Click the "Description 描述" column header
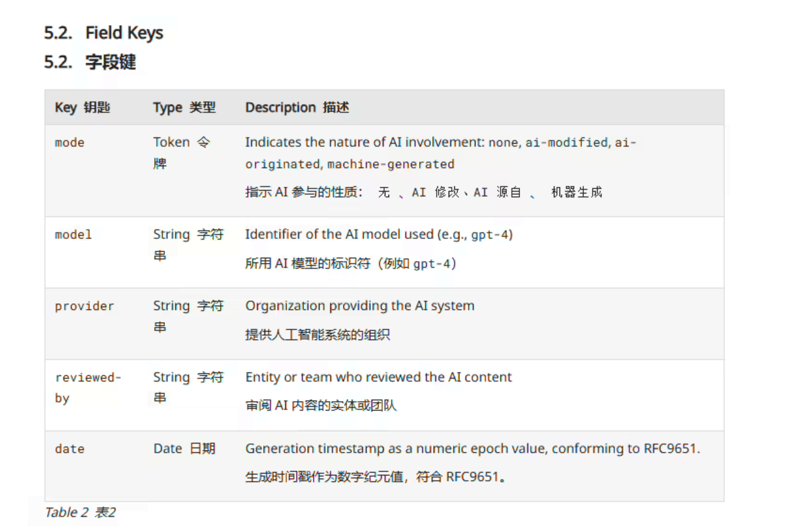This screenshot has height=532, width=787. 297,108
